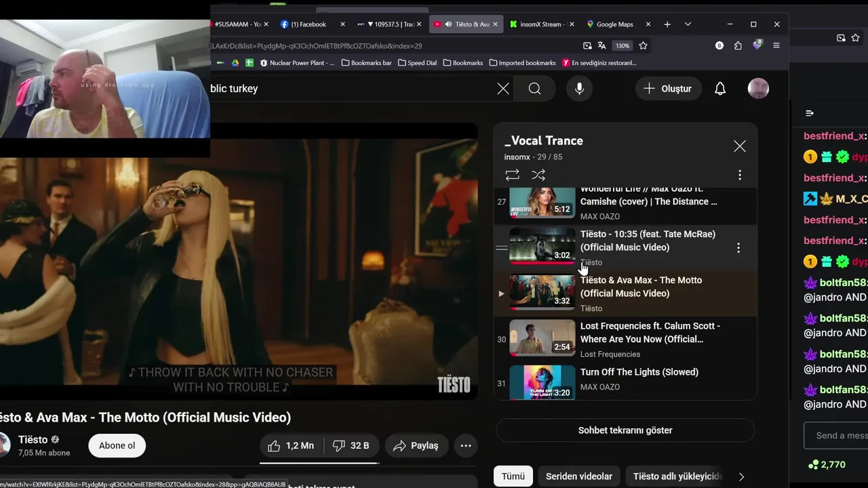Screen dimensions: 868x488
Task: Click the translate page icon
Action: [601, 45]
